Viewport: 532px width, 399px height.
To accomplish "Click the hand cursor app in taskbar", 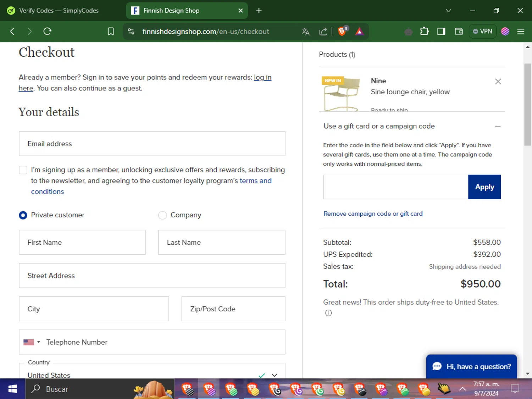I will click(x=443, y=389).
